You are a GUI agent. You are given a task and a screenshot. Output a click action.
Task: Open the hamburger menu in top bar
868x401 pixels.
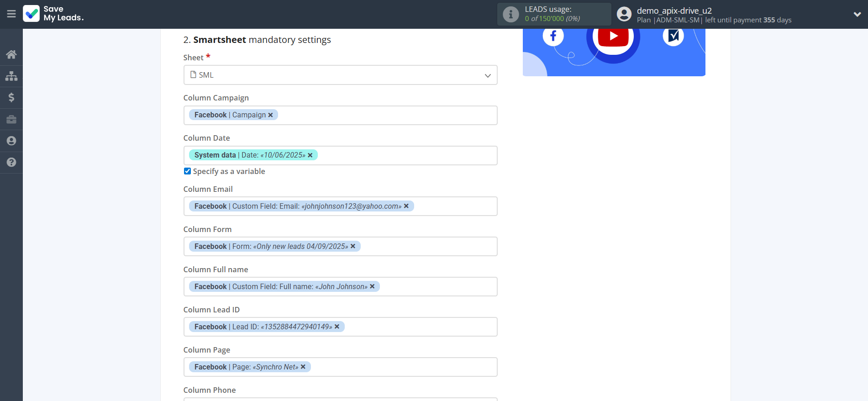[x=11, y=14]
